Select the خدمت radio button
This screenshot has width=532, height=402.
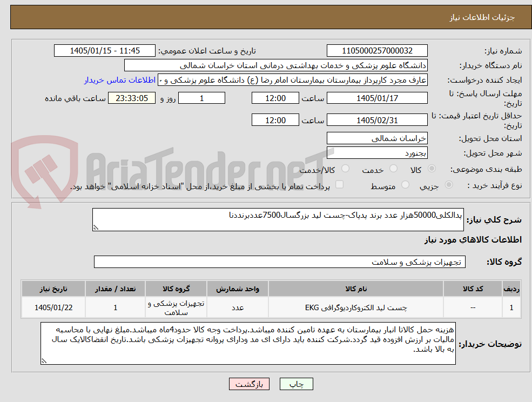[x=393, y=169]
